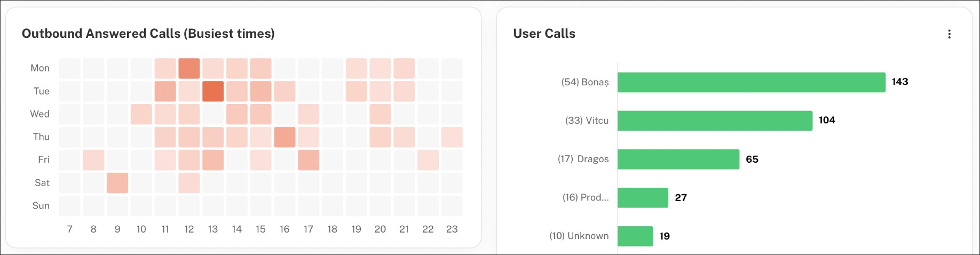
Task: Click the Tuesday 11:00 heatmap cell
Action: (165, 91)
